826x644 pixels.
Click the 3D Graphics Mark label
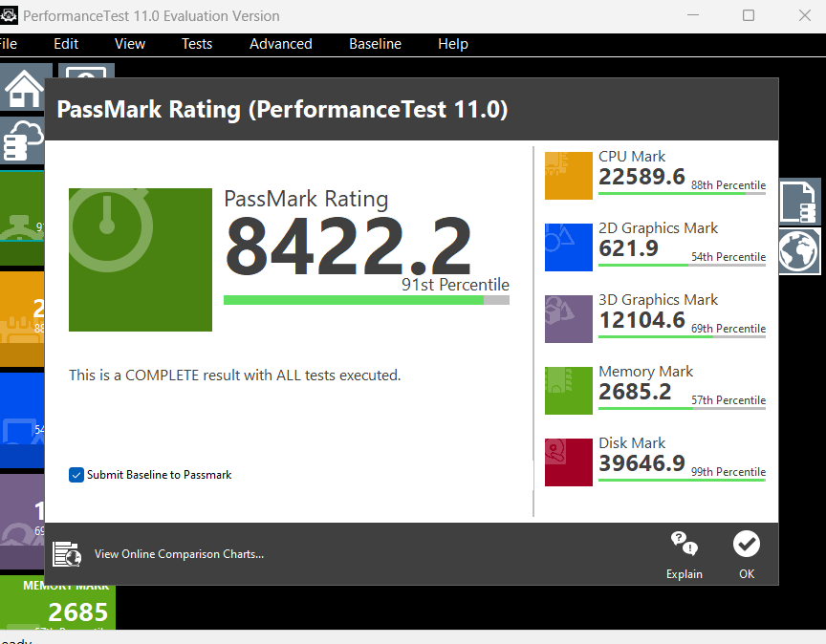point(658,300)
